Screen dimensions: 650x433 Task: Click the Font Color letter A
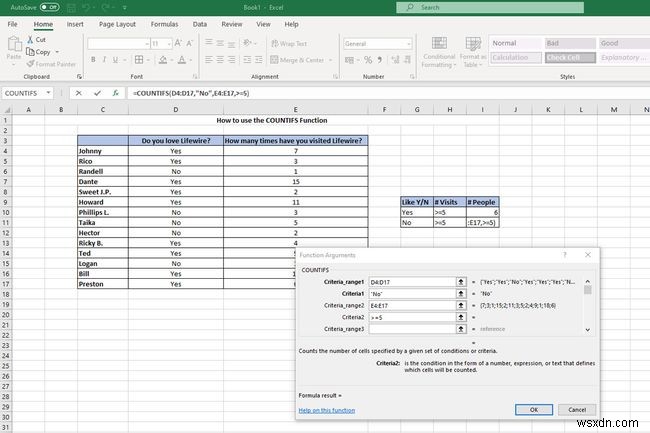point(182,60)
